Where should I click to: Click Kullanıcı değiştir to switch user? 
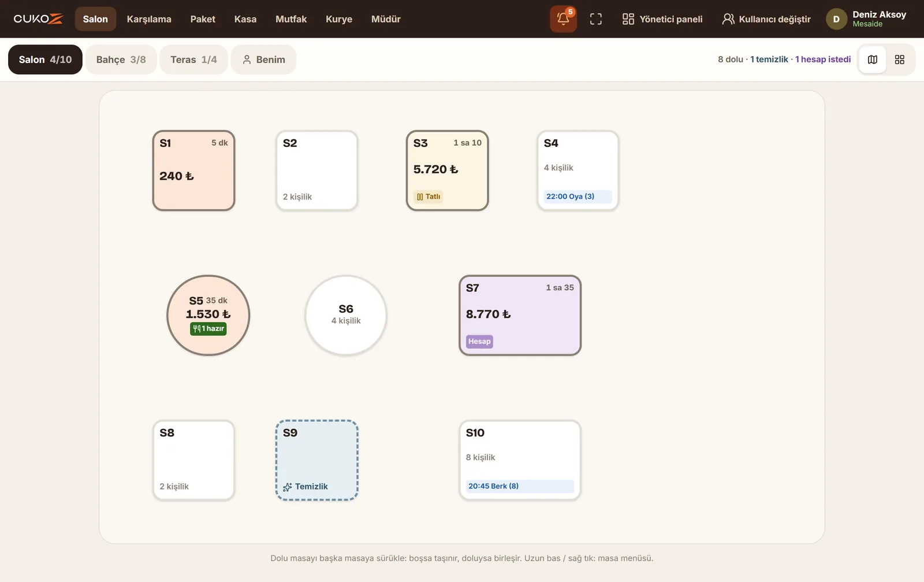pyautogui.click(x=766, y=19)
